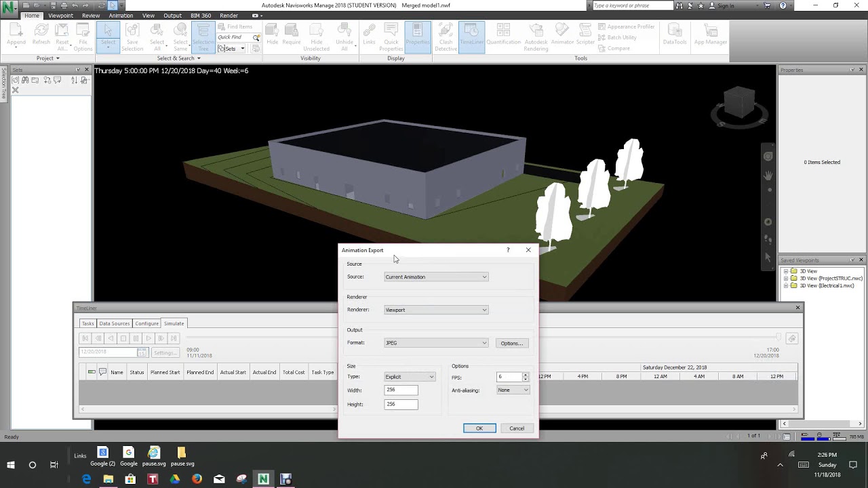Click the TimeLiner Settings... button
Screen dimensions: 868x488
tap(165, 352)
